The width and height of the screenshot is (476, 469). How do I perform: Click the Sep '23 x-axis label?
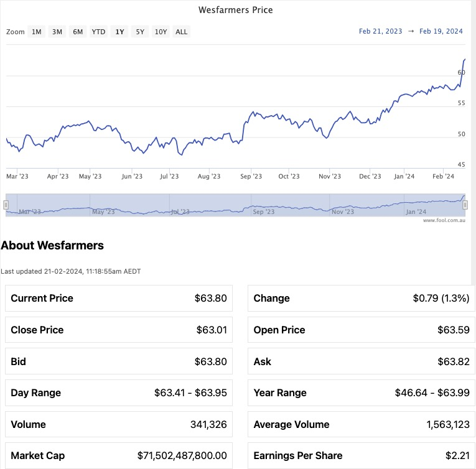click(x=251, y=177)
